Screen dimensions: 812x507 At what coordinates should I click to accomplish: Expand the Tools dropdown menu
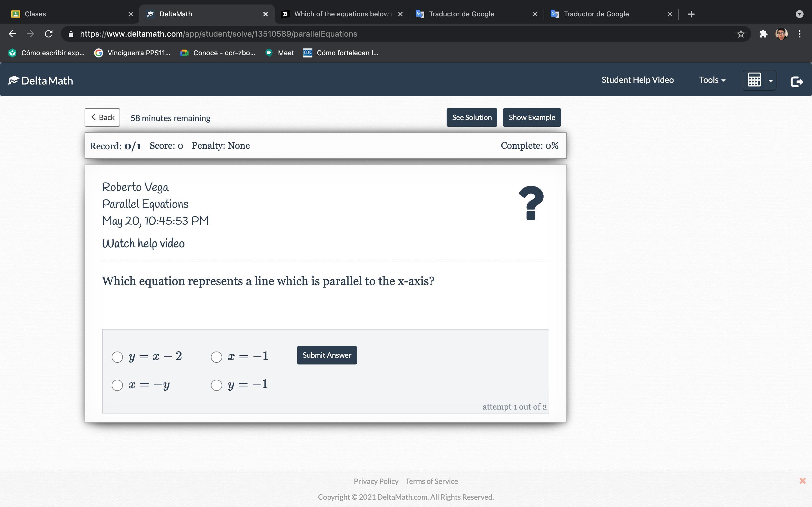point(712,80)
